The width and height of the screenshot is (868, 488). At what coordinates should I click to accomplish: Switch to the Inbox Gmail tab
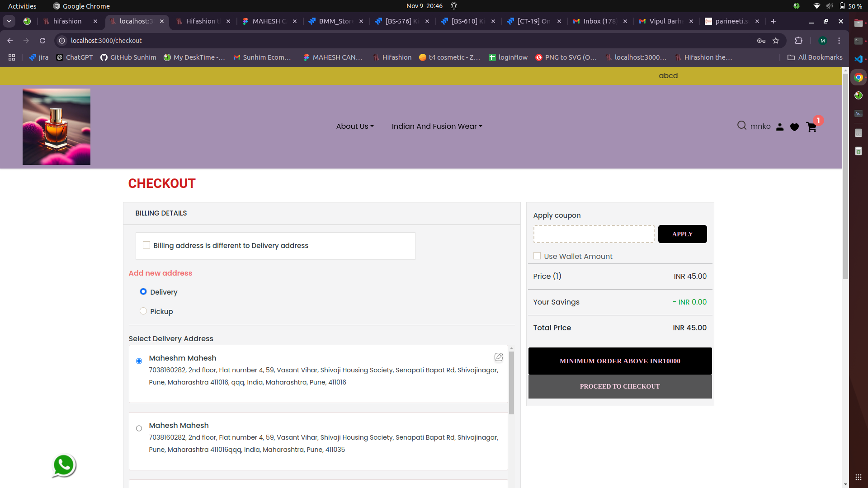[600, 21]
